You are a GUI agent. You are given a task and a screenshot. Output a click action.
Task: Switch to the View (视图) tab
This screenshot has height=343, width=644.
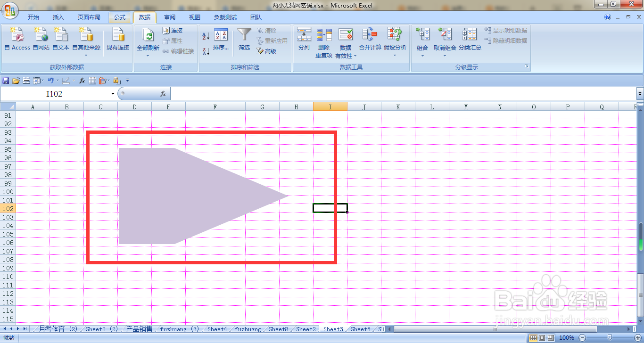point(195,17)
